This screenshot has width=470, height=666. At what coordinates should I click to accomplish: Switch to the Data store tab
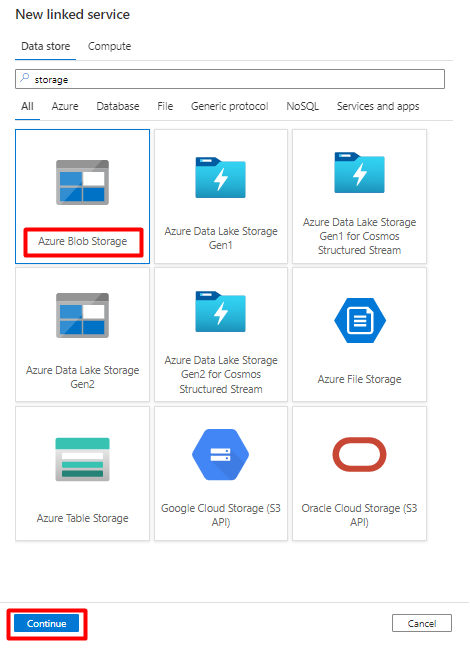point(45,46)
